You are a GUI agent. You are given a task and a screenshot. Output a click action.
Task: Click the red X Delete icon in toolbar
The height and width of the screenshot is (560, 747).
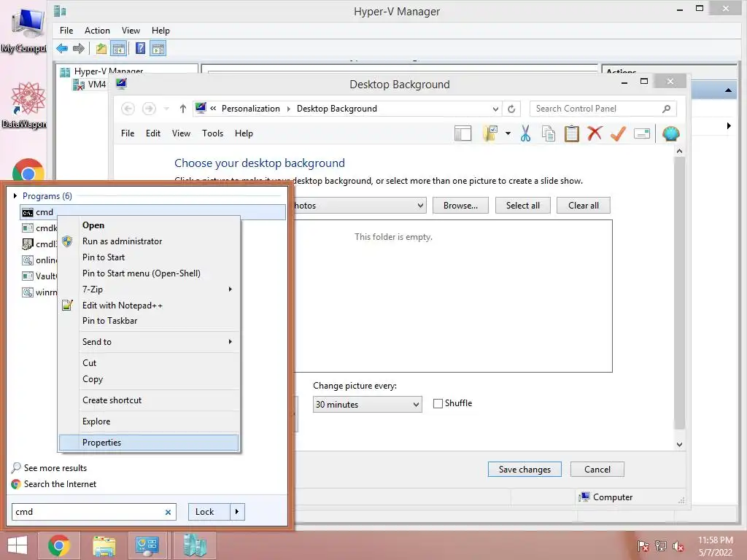pyautogui.click(x=595, y=133)
